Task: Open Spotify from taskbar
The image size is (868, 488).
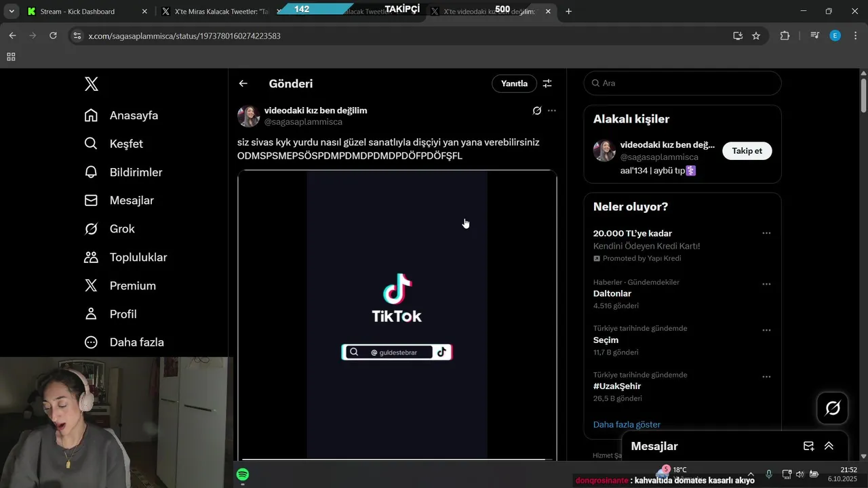Action: tap(243, 474)
